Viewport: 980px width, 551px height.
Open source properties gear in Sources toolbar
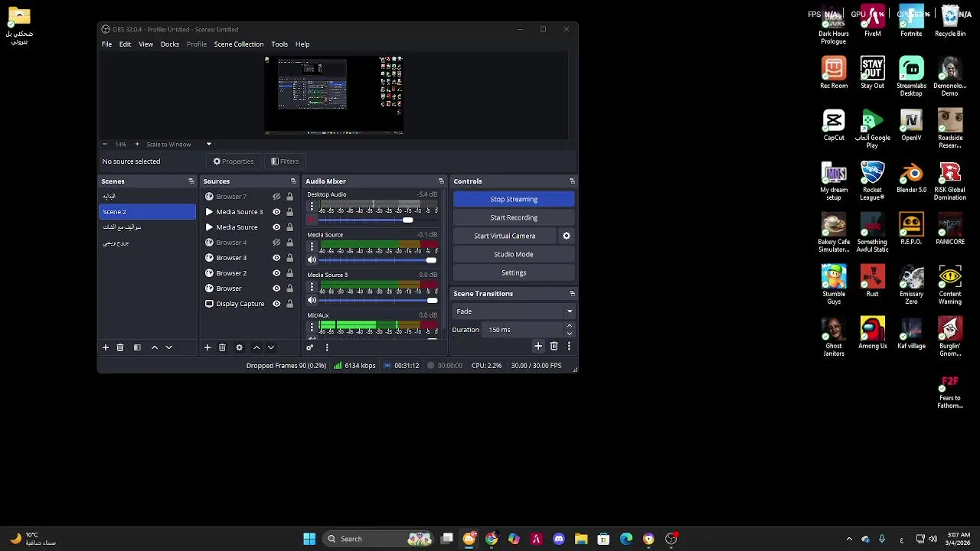tap(239, 347)
